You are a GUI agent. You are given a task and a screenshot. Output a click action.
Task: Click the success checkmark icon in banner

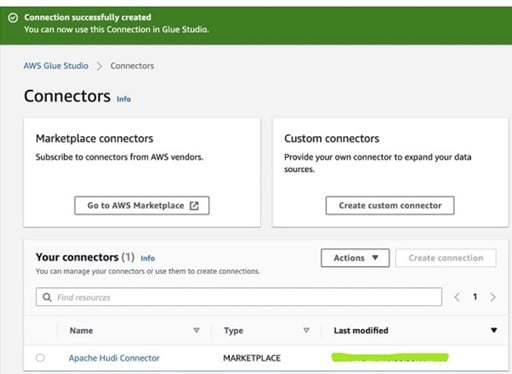click(13, 18)
